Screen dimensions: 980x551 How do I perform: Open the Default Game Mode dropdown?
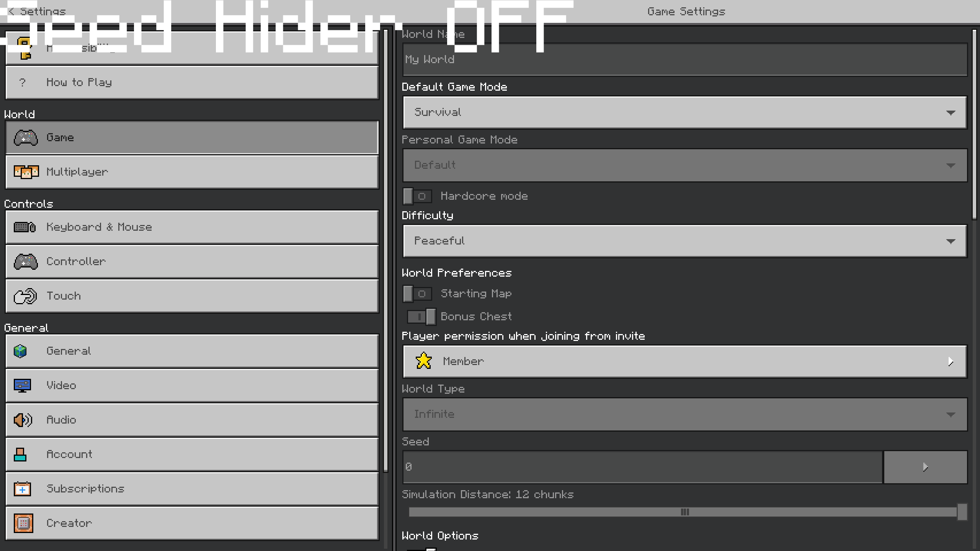684,112
